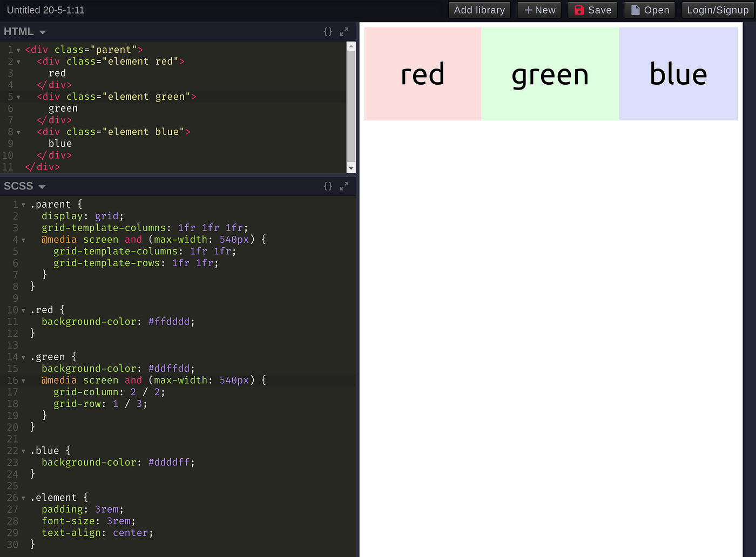Click 'text-align: center;' line
The image size is (756, 557).
click(x=98, y=533)
